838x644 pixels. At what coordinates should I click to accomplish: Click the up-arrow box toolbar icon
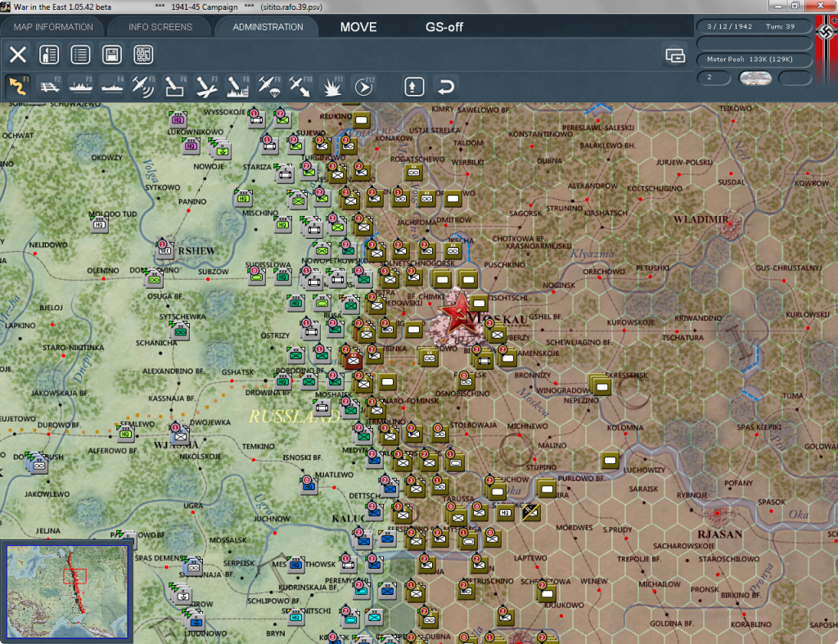pos(413,86)
